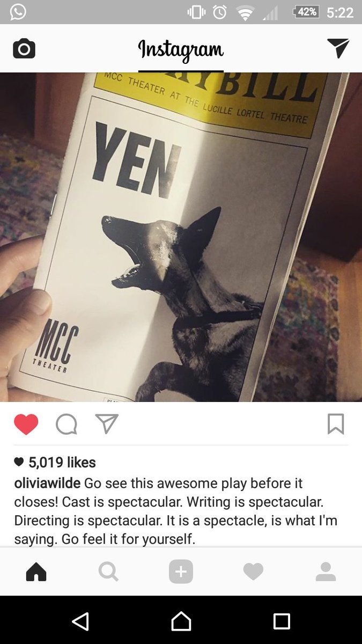Viewport: 362px width, 644px height.
Task: Open the camera icon
Action: point(24,49)
